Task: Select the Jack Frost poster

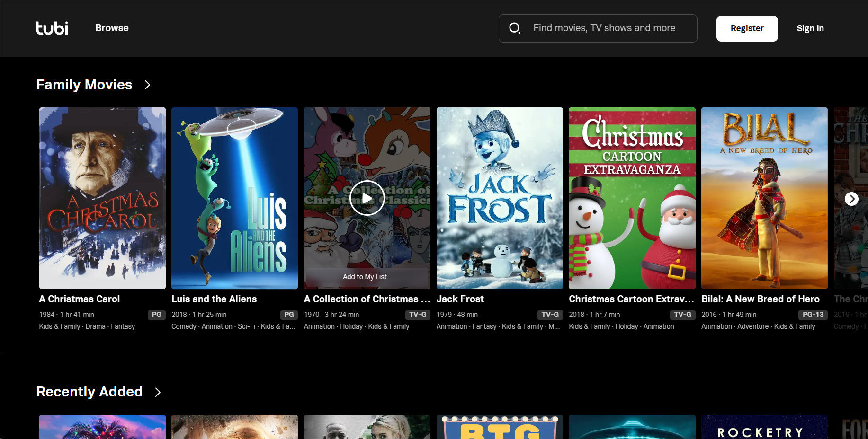Action: [x=499, y=198]
